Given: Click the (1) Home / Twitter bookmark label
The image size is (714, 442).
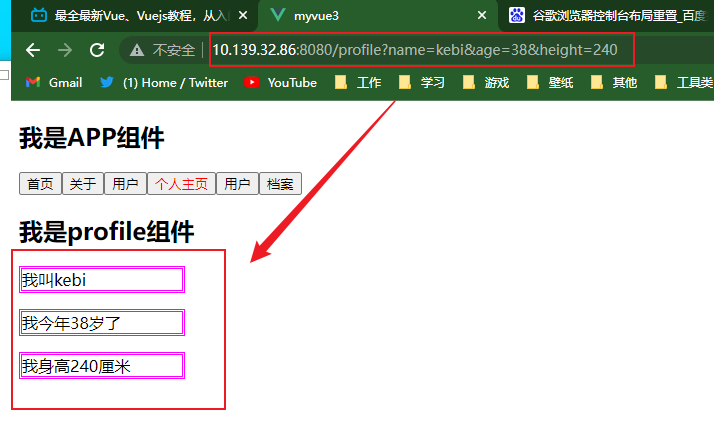Looking at the screenshot, I should tap(175, 82).
